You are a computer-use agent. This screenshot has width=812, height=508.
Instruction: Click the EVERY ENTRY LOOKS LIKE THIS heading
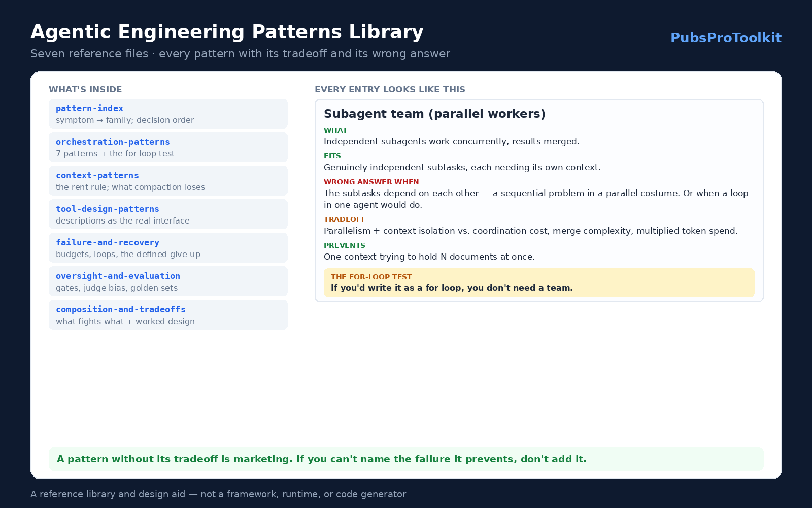click(390, 89)
